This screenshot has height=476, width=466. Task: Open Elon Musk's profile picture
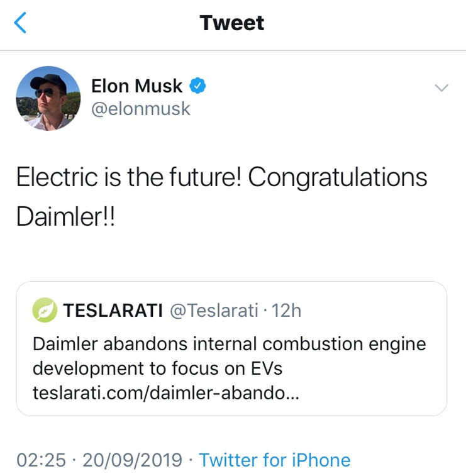coord(48,98)
